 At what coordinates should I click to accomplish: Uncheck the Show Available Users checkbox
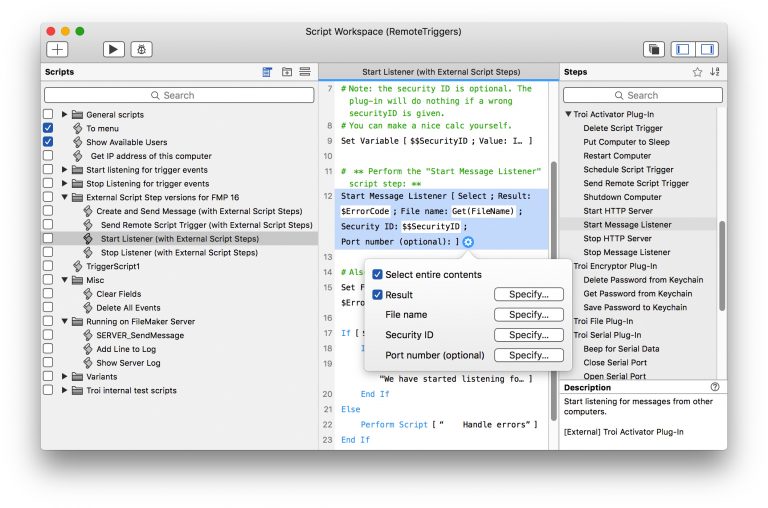[x=48, y=142]
